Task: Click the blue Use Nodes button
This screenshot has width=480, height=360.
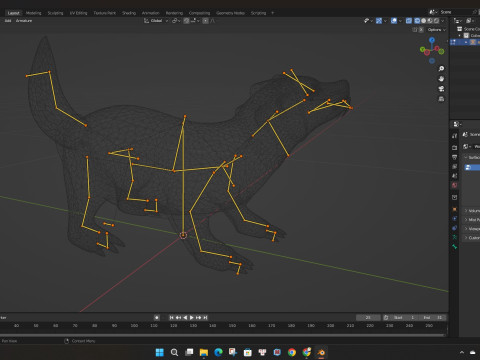Action: point(472,168)
